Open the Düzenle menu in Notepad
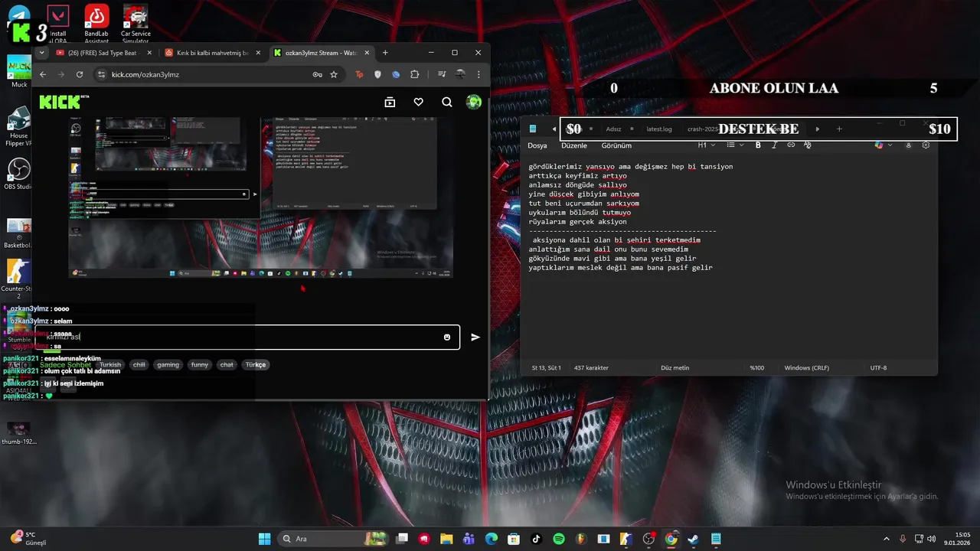Screen dimensions: 980x551 (x=574, y=145)
